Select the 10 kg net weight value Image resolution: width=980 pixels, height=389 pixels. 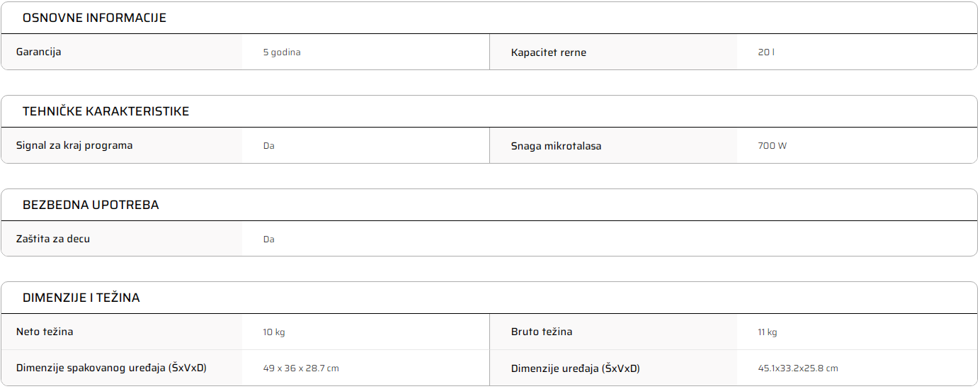click(x=273, y=332)
